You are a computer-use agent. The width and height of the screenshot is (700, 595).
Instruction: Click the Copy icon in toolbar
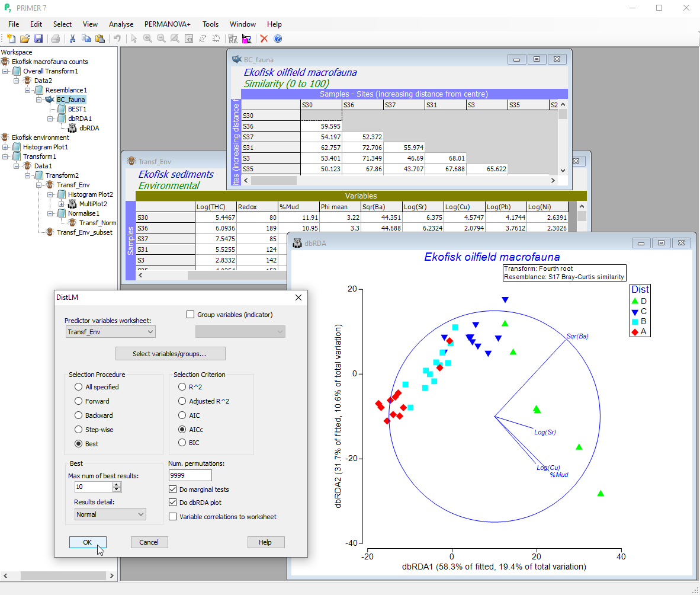coord(86,39)
